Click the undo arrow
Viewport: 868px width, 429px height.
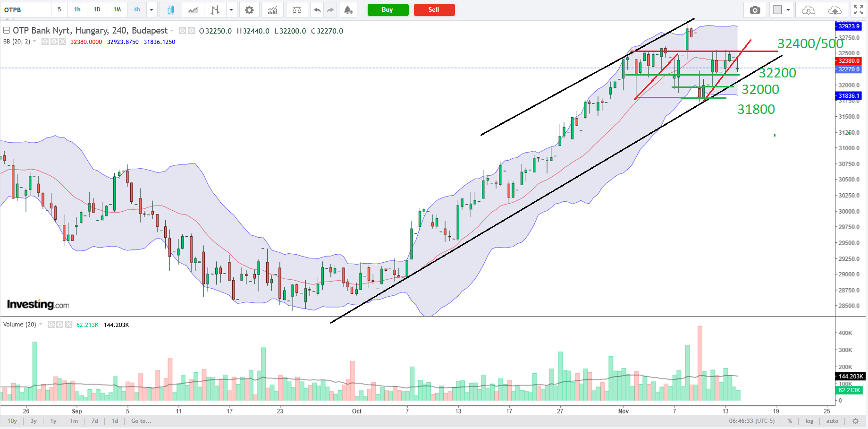(x=317, y=10)
